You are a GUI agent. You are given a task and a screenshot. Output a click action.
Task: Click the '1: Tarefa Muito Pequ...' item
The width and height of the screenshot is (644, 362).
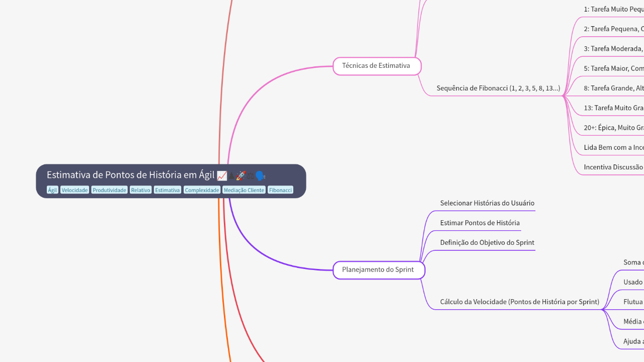click(x=614, y=9)
